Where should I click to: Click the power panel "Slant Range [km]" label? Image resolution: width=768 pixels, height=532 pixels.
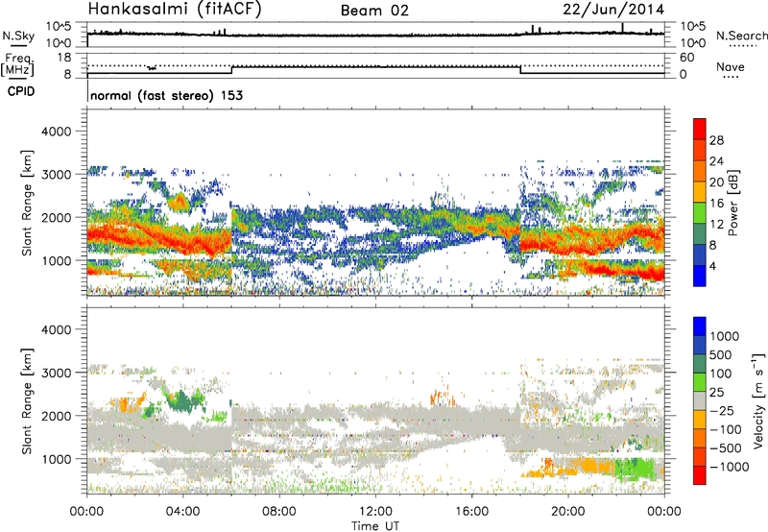click(27, 203)
